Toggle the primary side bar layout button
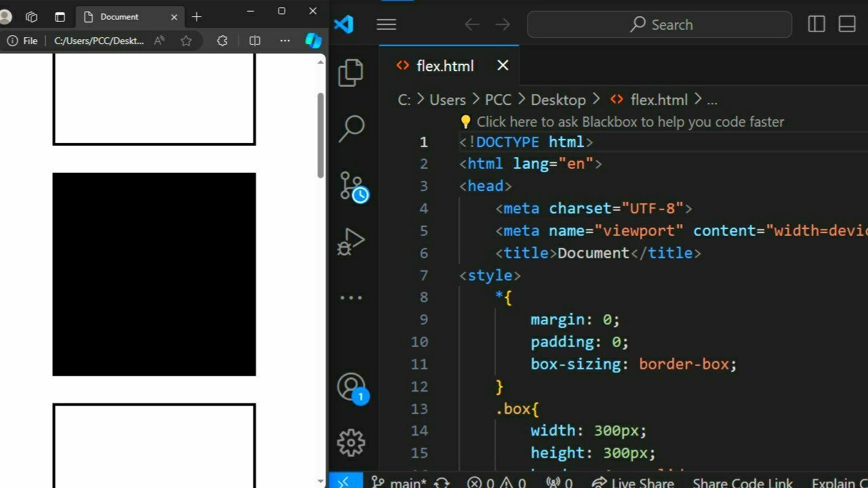Image resolution: width=868 pixels, height=488 pixels. click(816, 24)
